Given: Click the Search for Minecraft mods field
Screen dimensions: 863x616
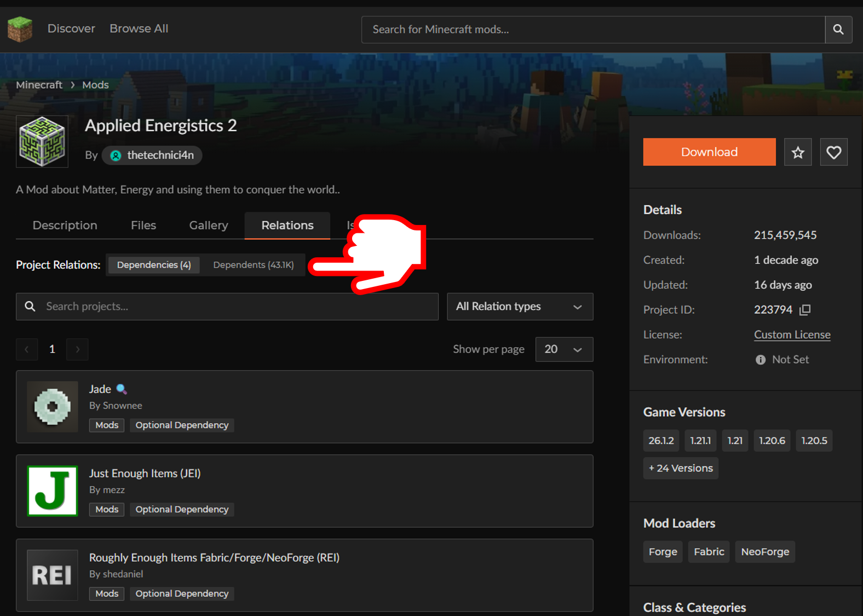Looking at the screenshot, I should point(593,30).
